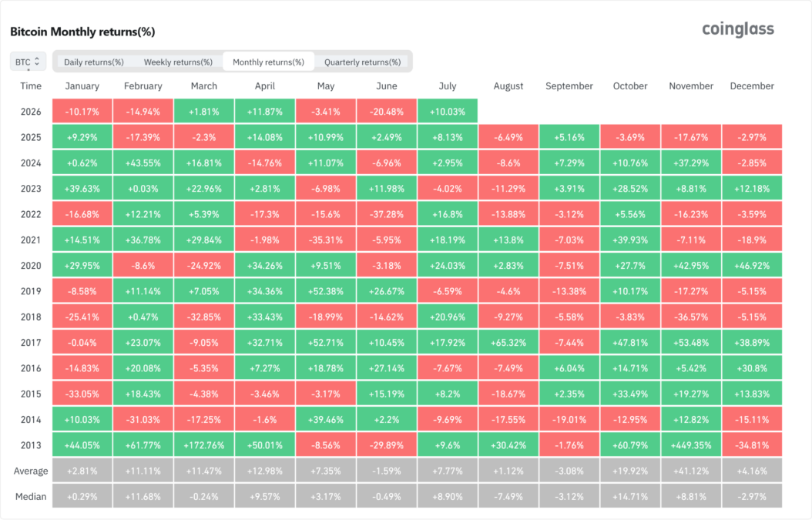Click the April column header
Screen dimensions: 812x520
[x=264, y=86]
